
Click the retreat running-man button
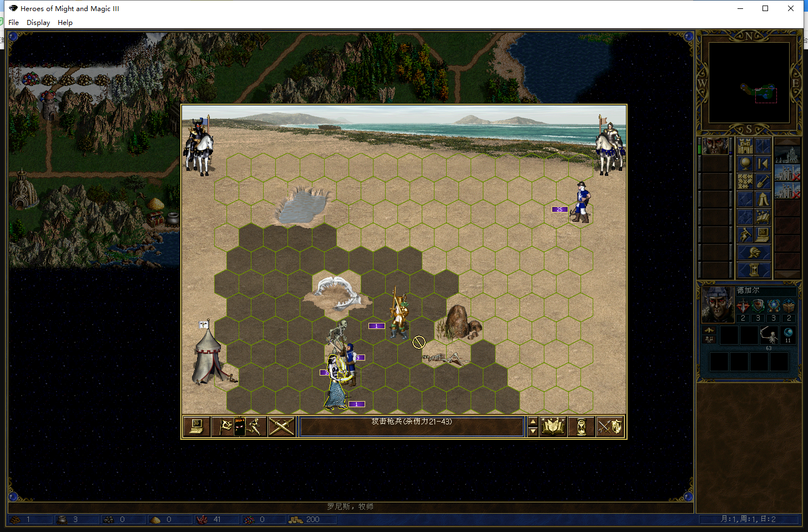(x=255, y=427)
